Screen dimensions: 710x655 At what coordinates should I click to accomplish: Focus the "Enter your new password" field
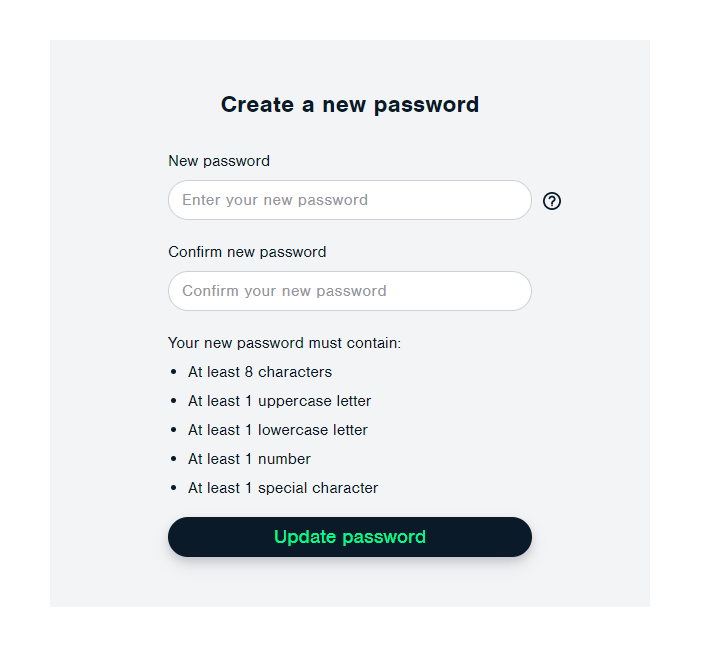coord(349,200)
